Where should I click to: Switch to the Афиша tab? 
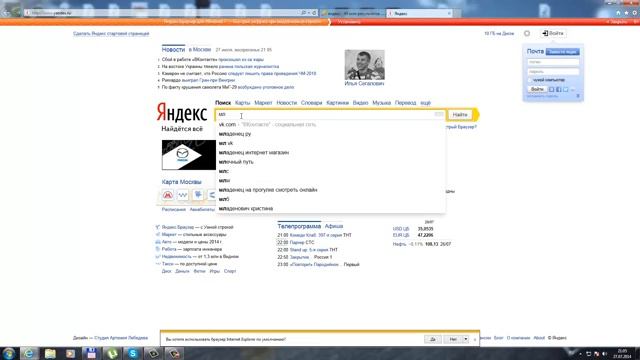coord(334,226)
